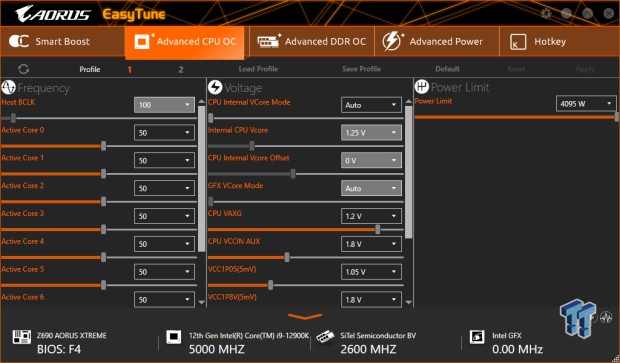This screenshot has height=363, width=620.
Task: Click the Internal CPU Vcore slider handle
Action: click(x=252, y=146)
